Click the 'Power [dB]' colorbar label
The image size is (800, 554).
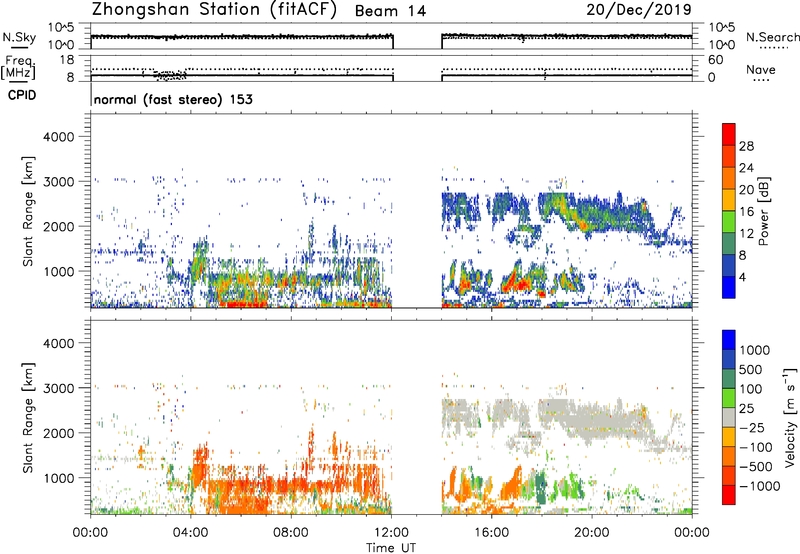pyautogui.click(x=763, y=211)
